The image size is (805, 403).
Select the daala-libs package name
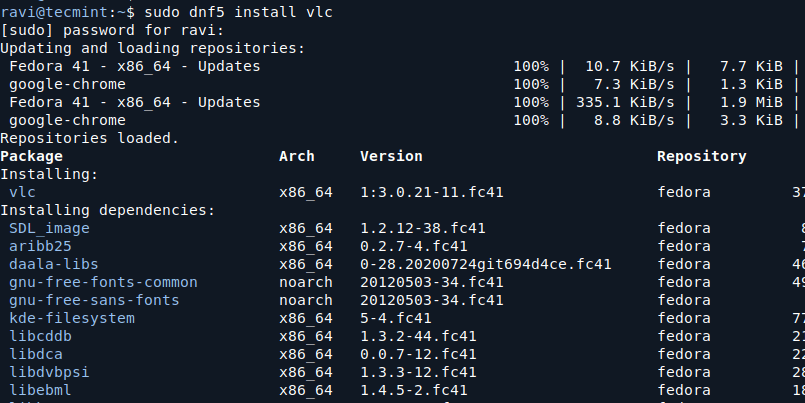point(53,264)
